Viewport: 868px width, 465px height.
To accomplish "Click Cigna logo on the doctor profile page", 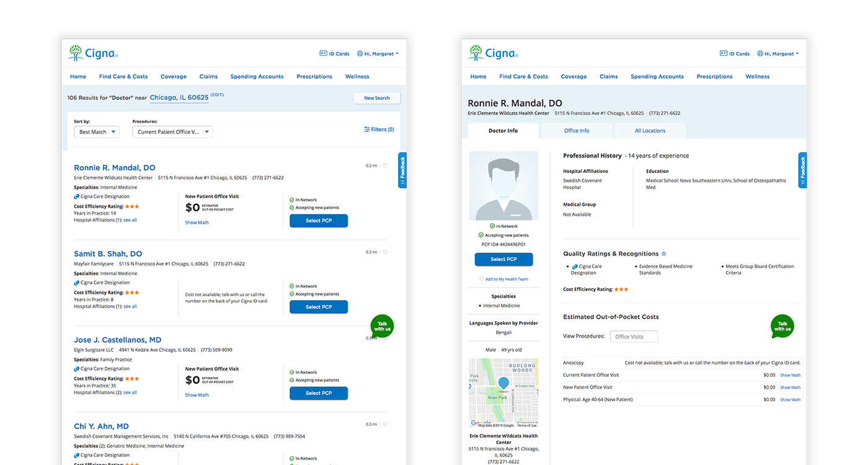I will pos(494,53).
